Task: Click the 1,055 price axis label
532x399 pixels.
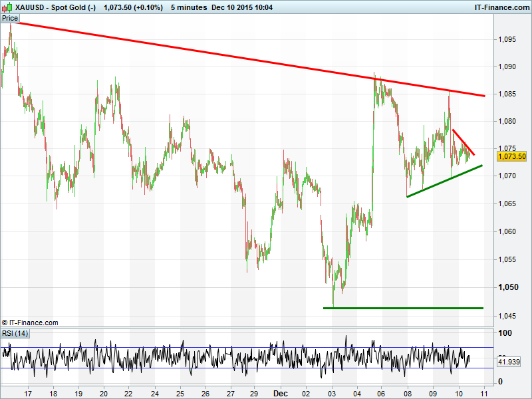Action: click(x=507, y=259)
